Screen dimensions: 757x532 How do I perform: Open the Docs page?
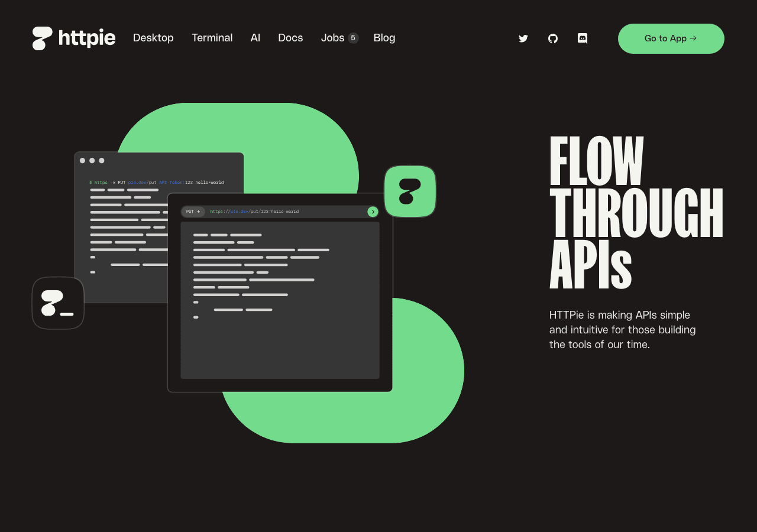(x=290, y=38)
